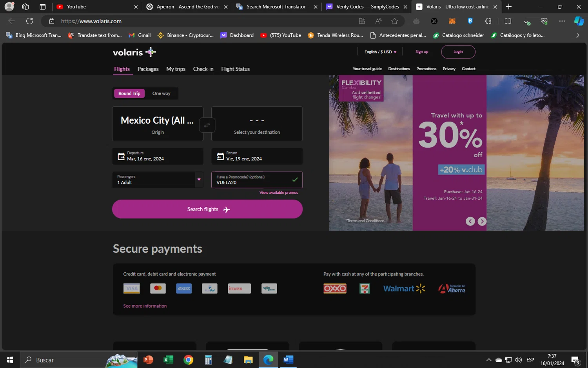Screen dimensions: 588x368
Task: Click the Login button
Action: pyautogui.click(x=458, y=52)
